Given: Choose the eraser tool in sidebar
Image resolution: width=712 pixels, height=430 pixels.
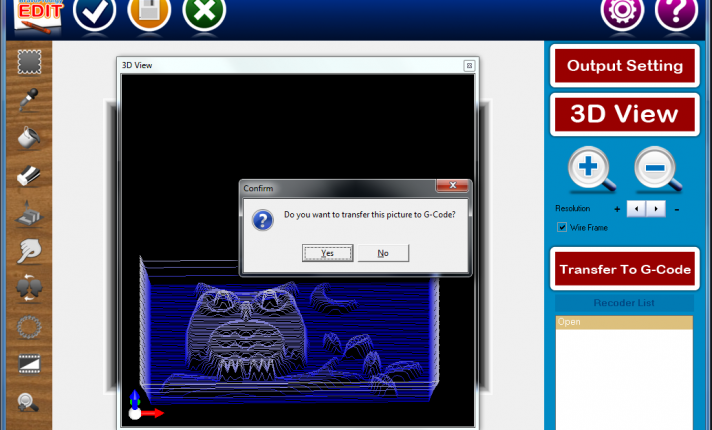Looking at the screenshot, I should coord(29,175).
